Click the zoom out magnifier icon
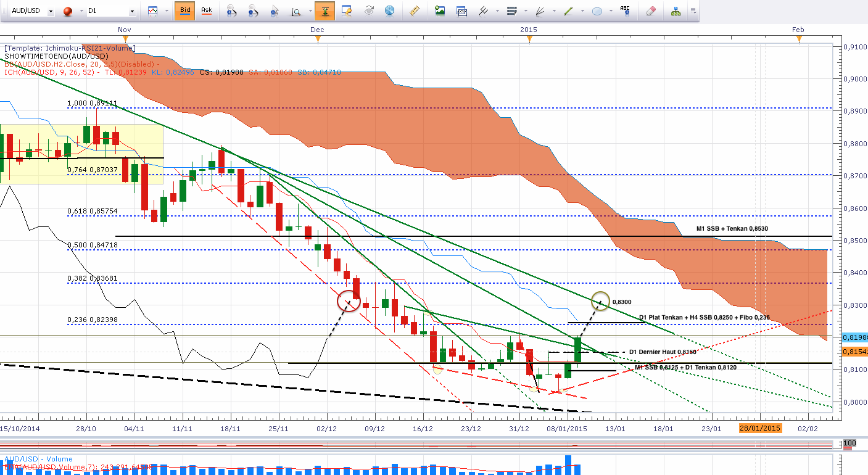 click(x=253, y=10)
